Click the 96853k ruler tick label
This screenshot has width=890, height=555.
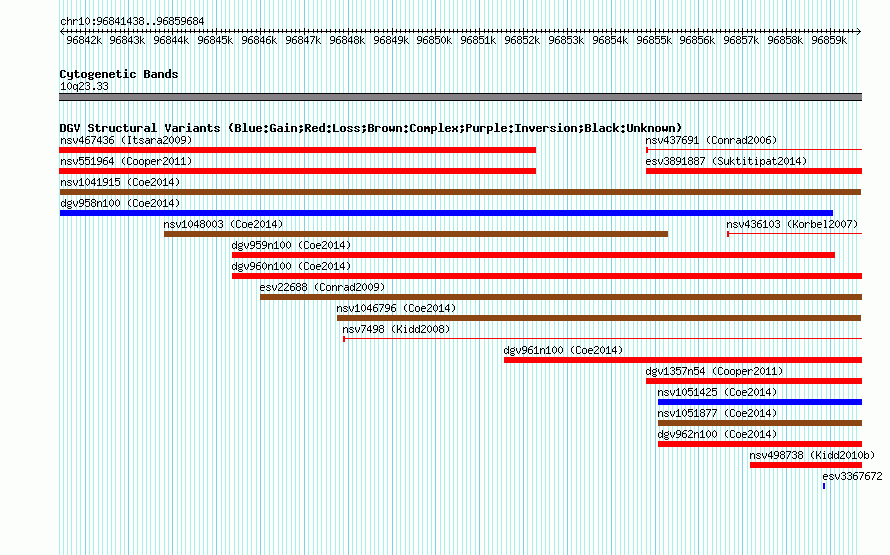(566, 40)
